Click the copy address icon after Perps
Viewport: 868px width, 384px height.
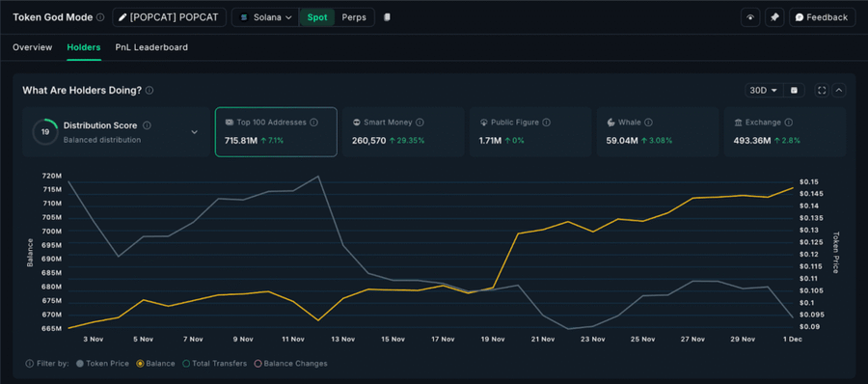[x=387, y=17]
